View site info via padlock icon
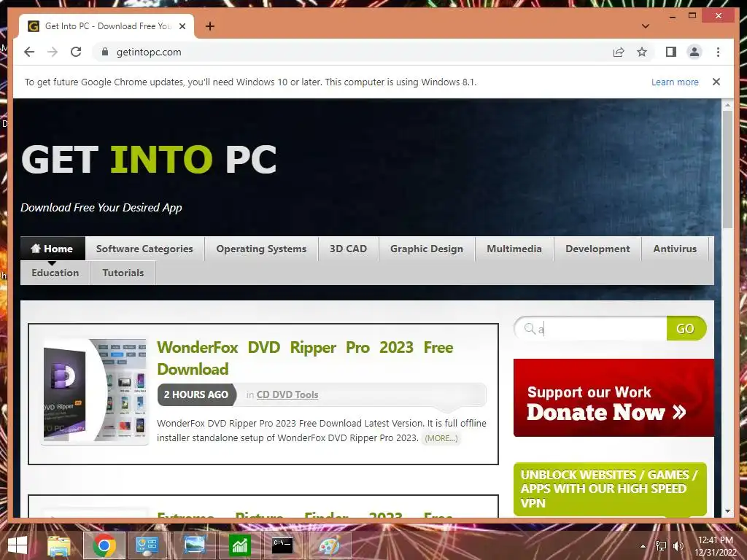Image resolution: width=747 pixels, height=560 pixels. click(105, 52)
